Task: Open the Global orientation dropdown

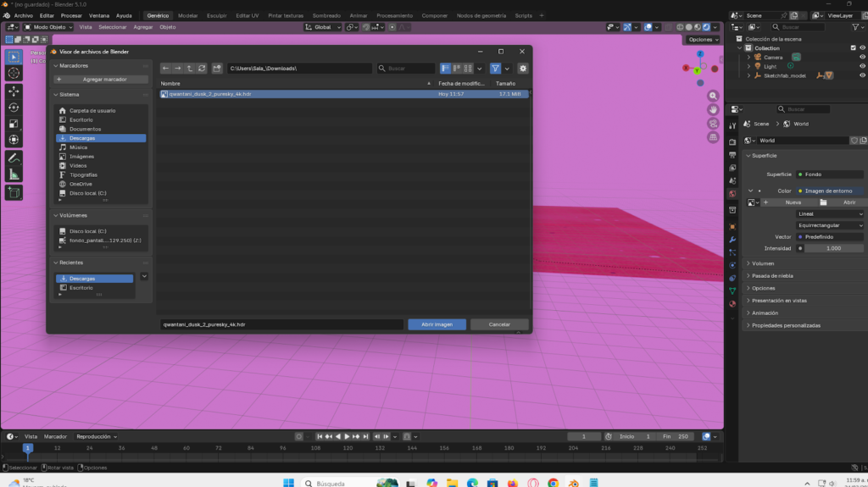Action: (323, 27)
